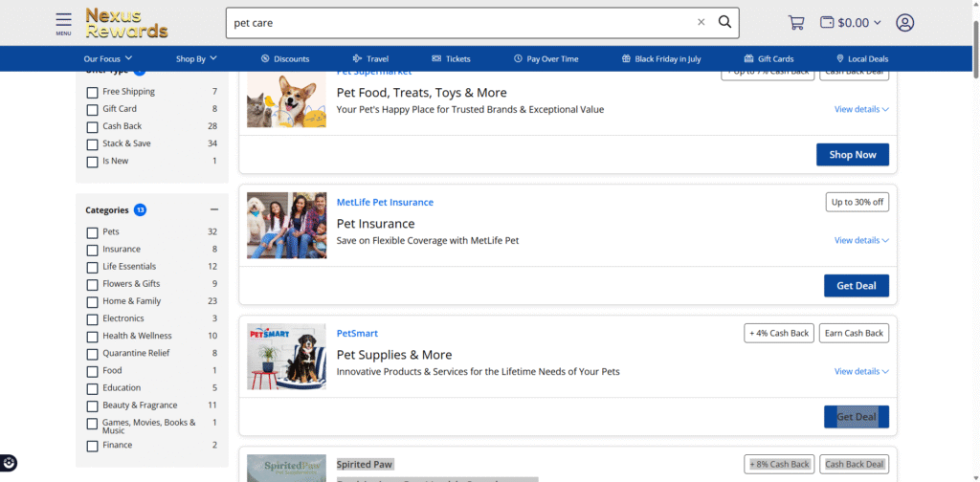The width and height of the screenshot is (980, 482).
Task: Click the Pay Over Time clock icon
Action: (x=518, y=58)
